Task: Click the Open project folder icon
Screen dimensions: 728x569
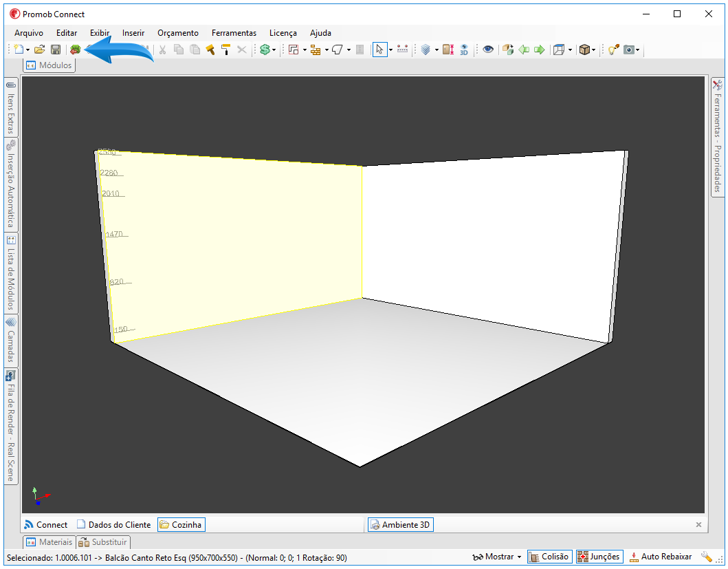Action: tap(39, 50)
